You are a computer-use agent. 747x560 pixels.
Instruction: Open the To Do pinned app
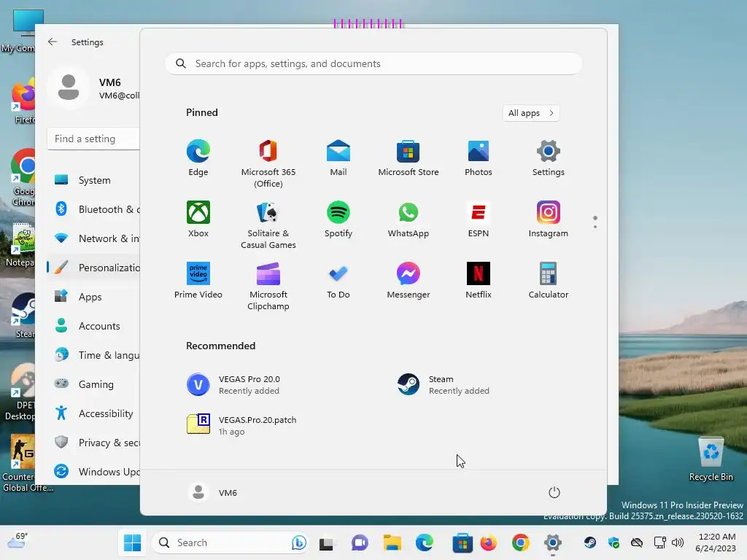click(338, 281)
